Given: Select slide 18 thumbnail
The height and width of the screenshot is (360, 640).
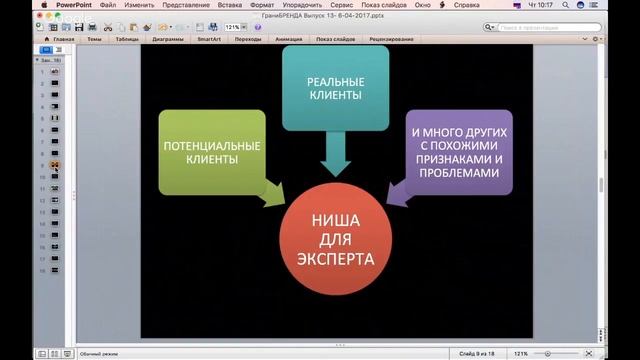Looking at the screenshot, I should point(54,270).
